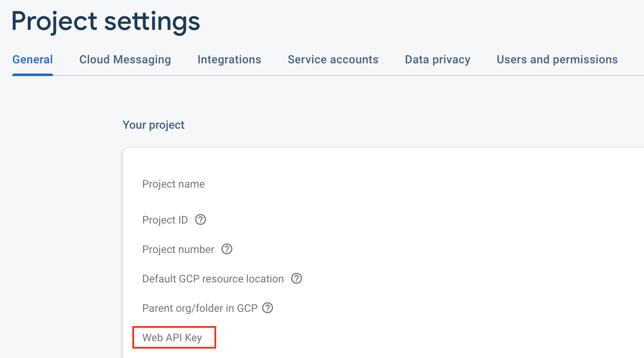Open the Data privacy tab
The width and height of the screenshot is (644, 358).
coord(438,60)
